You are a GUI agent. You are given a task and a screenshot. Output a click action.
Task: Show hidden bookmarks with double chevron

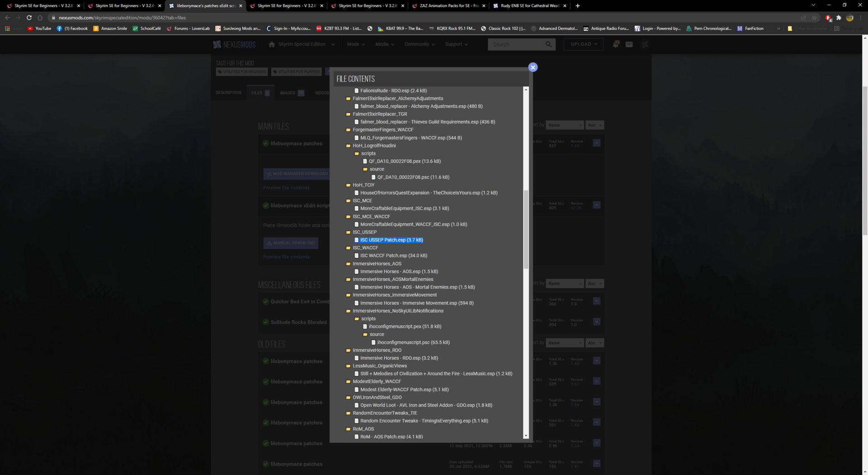(778, 28)
